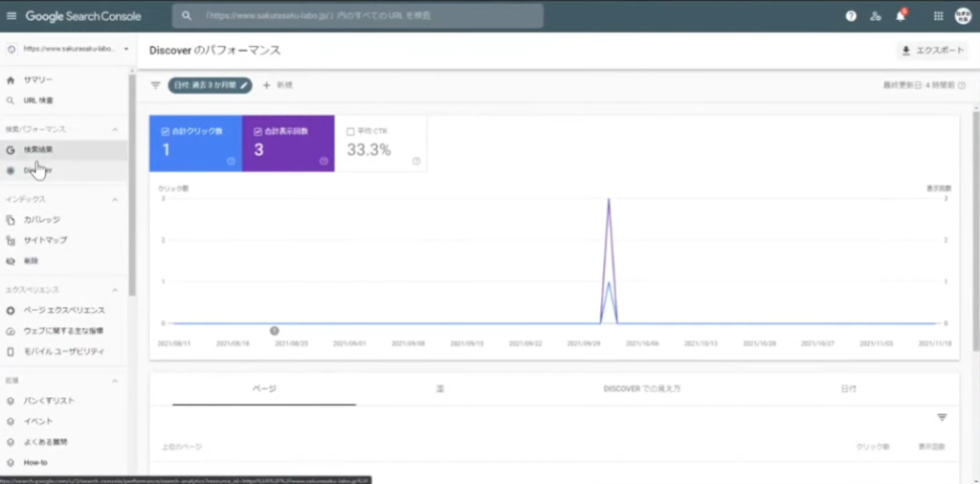
Task: Open user and permissions settings icon
Action: tap(876, 16)
